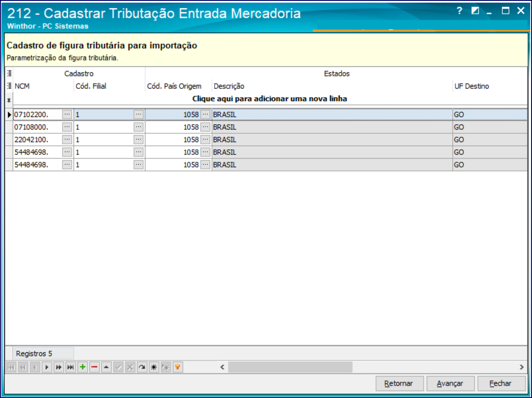Click 'Clique aqui para adicionar uma nova linha'

point(270,99)
